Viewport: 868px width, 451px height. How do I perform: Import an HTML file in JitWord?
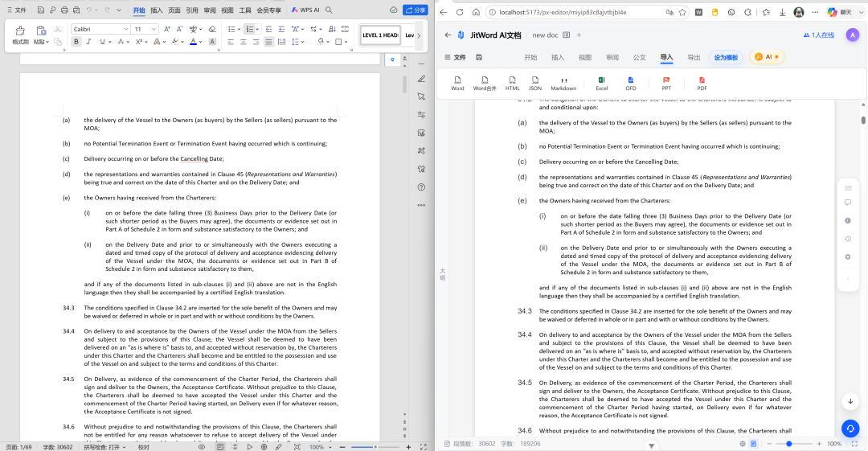click(512, 83)
